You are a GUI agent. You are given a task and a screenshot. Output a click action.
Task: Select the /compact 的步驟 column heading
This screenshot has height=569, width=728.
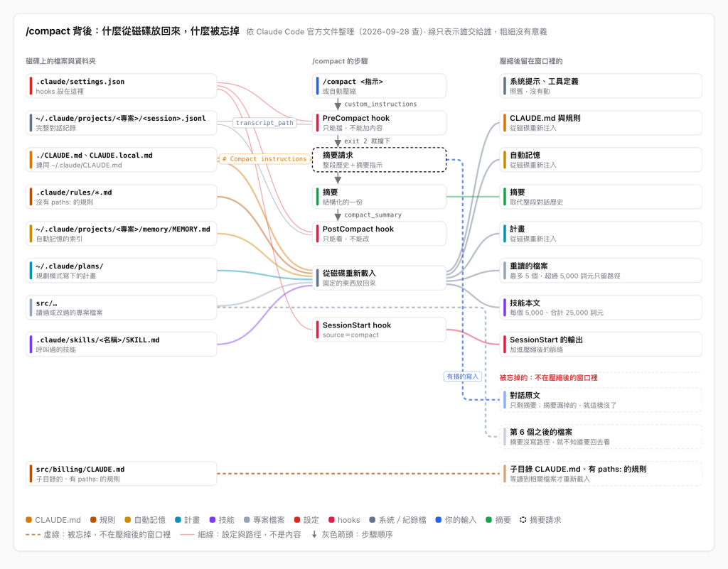pos(340,61)
